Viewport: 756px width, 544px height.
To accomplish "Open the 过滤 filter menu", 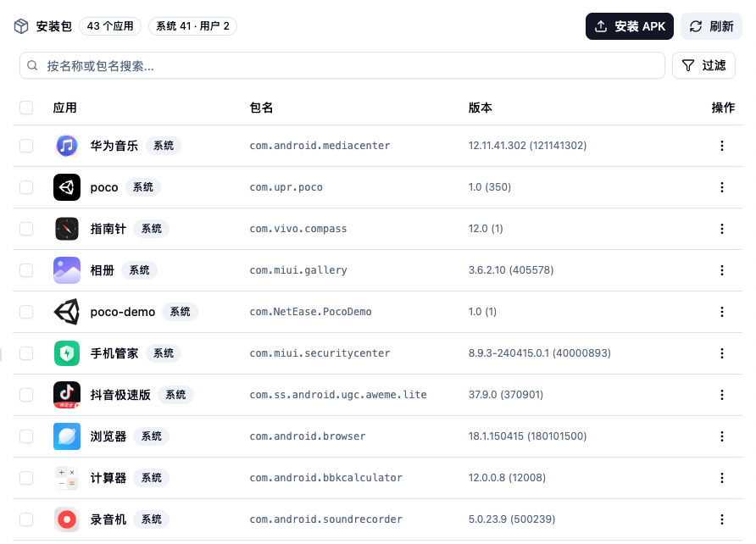I will point(703,65).
